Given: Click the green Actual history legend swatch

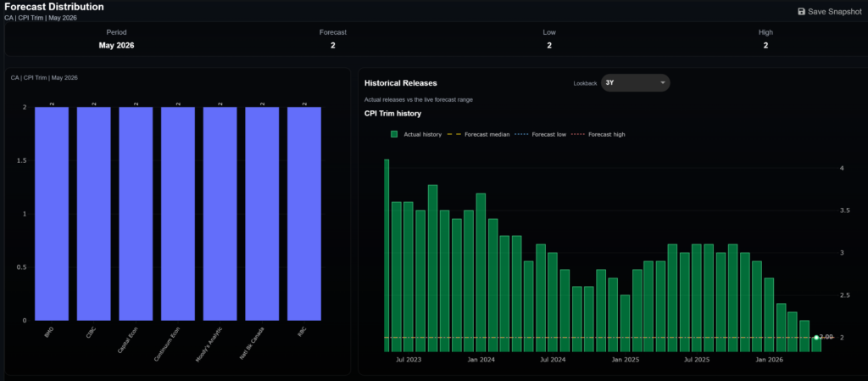Looking at the screenshot, I should [394, 134].
